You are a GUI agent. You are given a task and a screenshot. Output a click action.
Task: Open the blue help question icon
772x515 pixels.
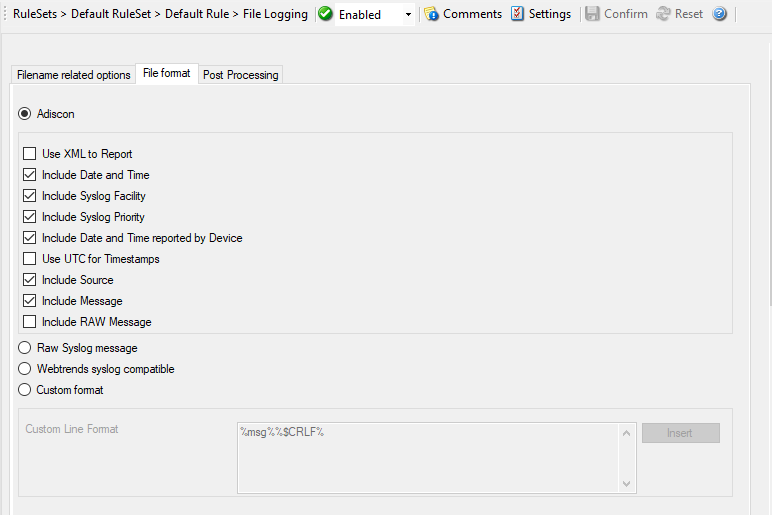(x=719, y=14)
